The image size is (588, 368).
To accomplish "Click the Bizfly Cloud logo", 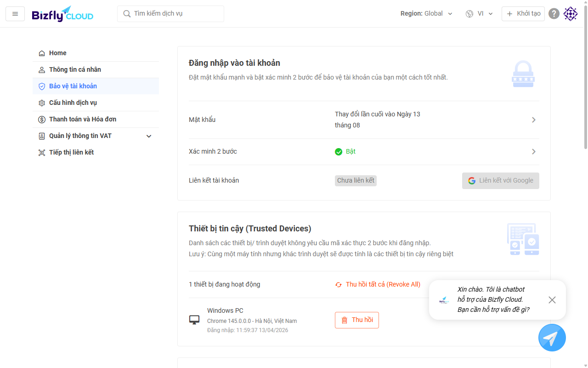I will click(62, 14).
